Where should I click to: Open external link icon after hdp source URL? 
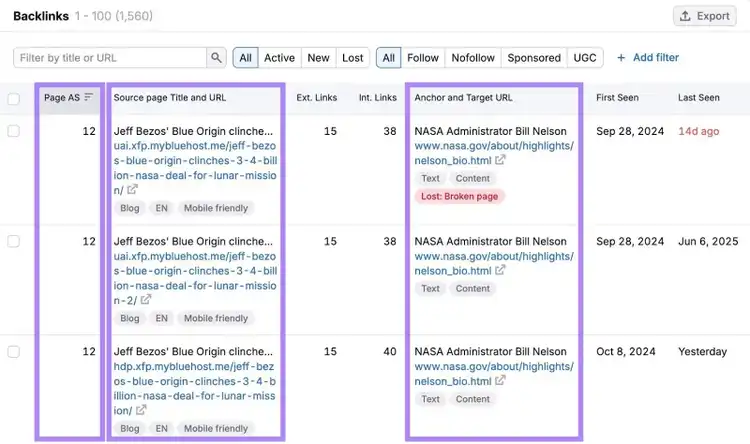pyautogui.click(x=141, y=411)
